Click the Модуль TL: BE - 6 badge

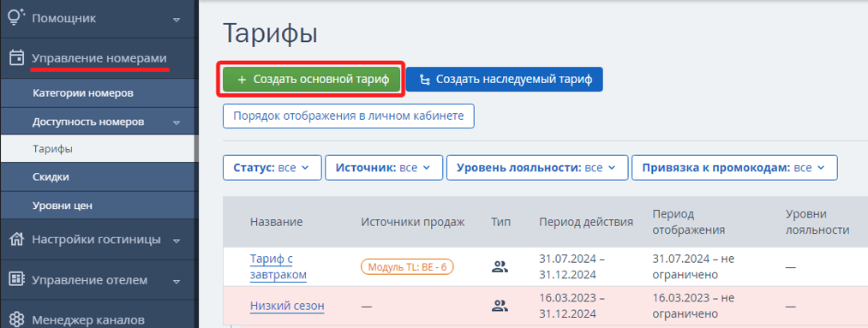(407, 267)
